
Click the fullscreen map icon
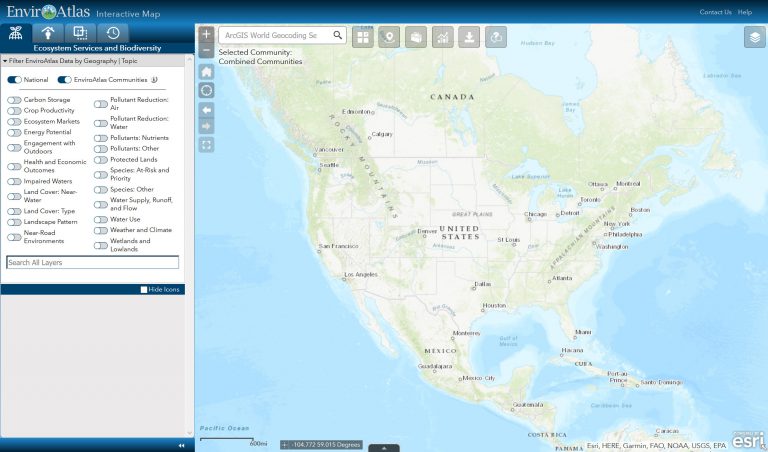[x=206, y=145]
